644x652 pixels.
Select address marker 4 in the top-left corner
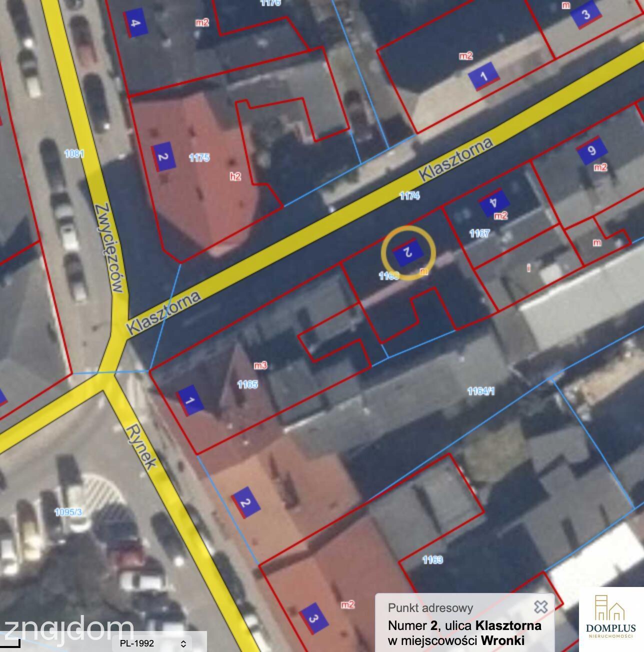(135, 22)
